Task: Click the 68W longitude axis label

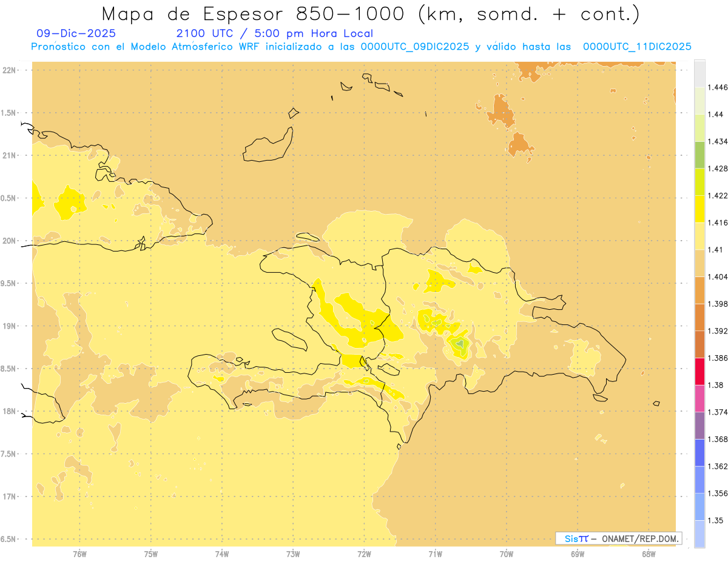Action: pyautogui.click(x=649, y=554)
